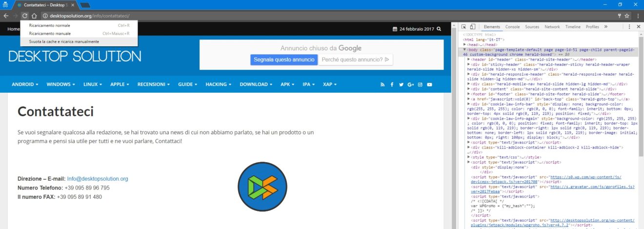Viewport: 644px width, 229px height.
Task: Bookmark this page with the star icon
Action: 627,16
